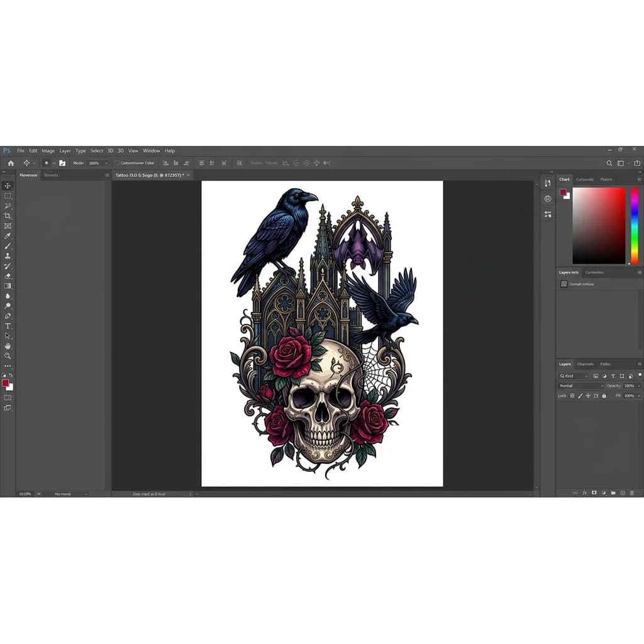The height and width of the screenshot is (644, 644).
Task: Click the red foreground color swatch in toolbar
Action: (5, 383)
